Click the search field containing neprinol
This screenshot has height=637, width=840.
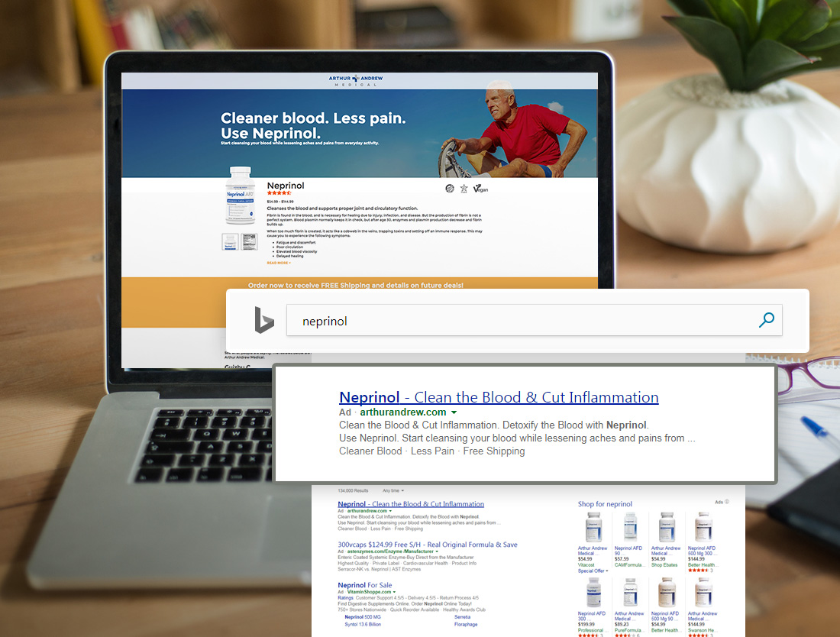tap(534, 320)
